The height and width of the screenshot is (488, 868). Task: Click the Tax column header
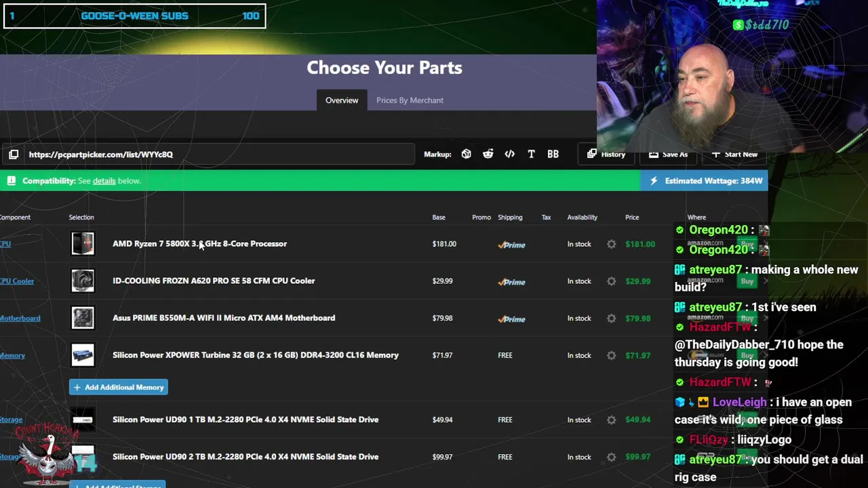pos(546,218)
